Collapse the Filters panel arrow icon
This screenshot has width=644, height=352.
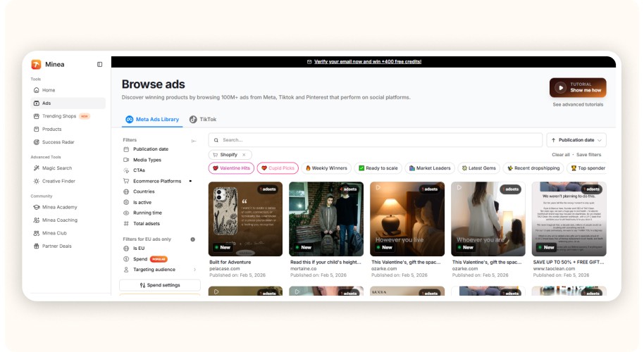(x=194, y=141)
